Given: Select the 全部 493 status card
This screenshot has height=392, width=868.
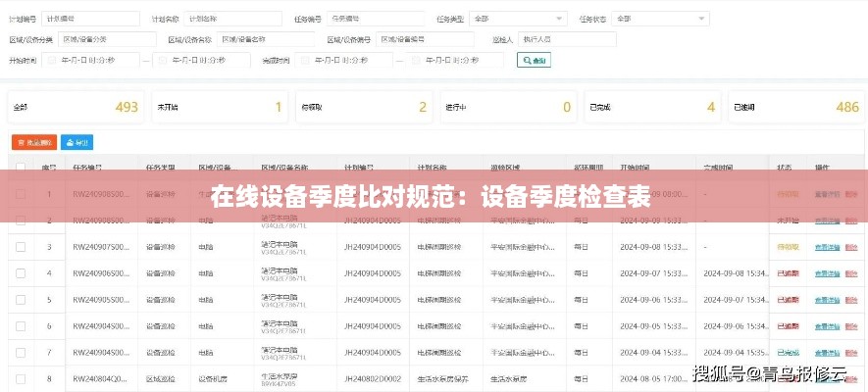Looking at the screenshot, I should point(76,107).
